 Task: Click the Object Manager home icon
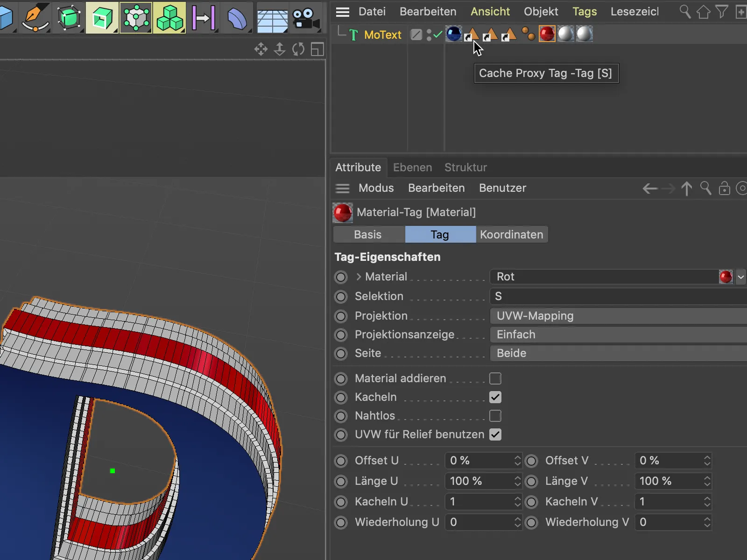703,12
